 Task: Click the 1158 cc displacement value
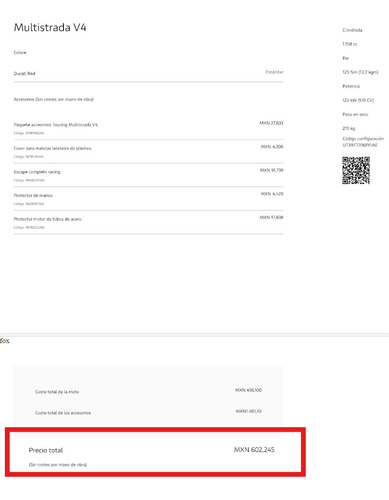pyautogui.click(x=350, y=44)
